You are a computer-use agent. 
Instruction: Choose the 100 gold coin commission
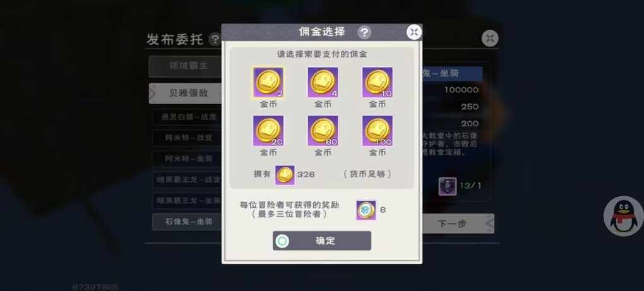[x=377, y=131]
